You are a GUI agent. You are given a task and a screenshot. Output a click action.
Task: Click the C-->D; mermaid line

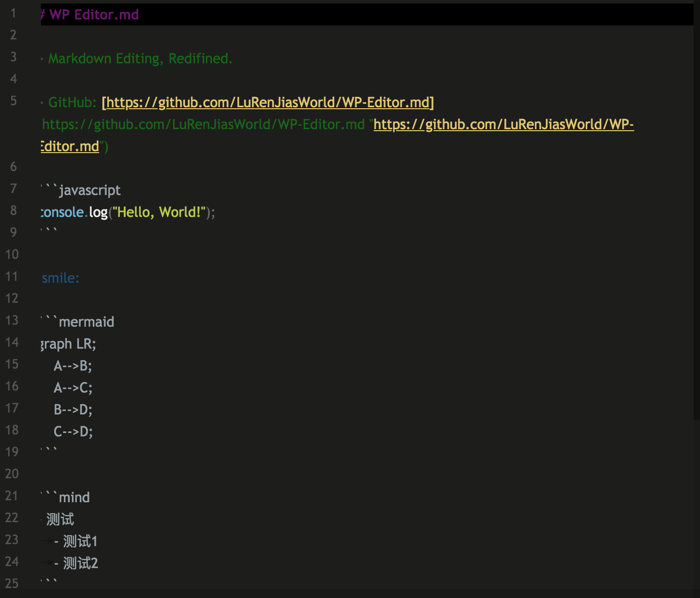pos(73,431)
